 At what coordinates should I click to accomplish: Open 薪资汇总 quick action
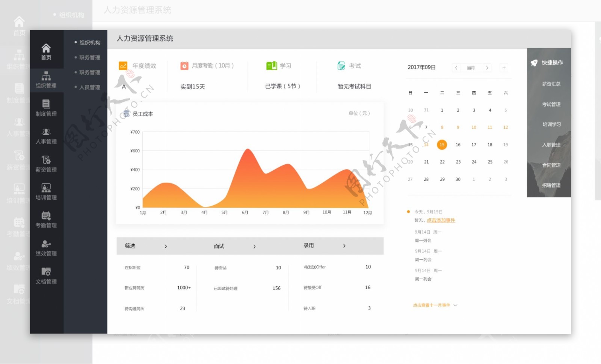coord(551,84)
